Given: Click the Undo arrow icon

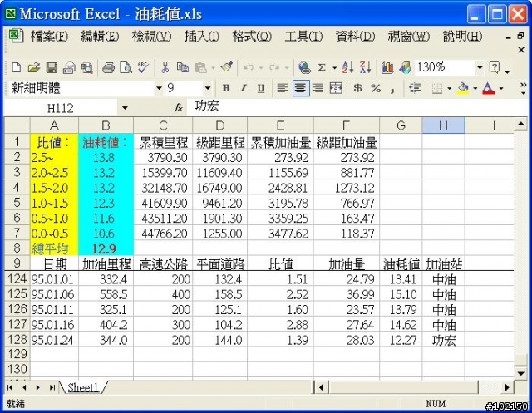Looking at the screenshot, I should click(249, 68).
